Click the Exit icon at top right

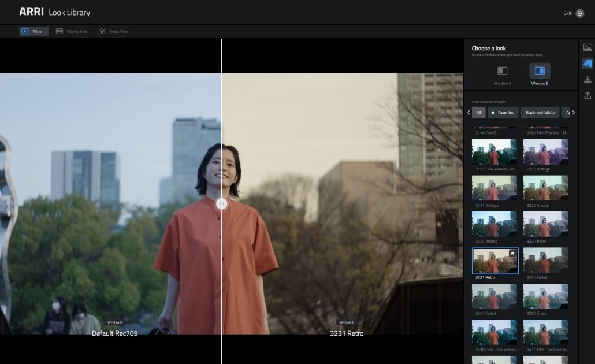point(580,13)
